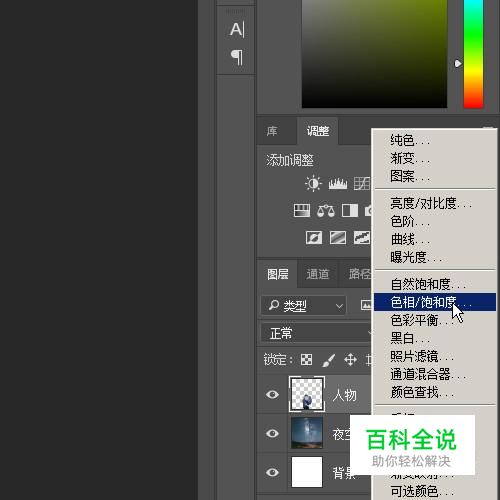The image size is (500, 500).
Task: Hide the 人物 layer with its eye icon
Action: point(272,395)
